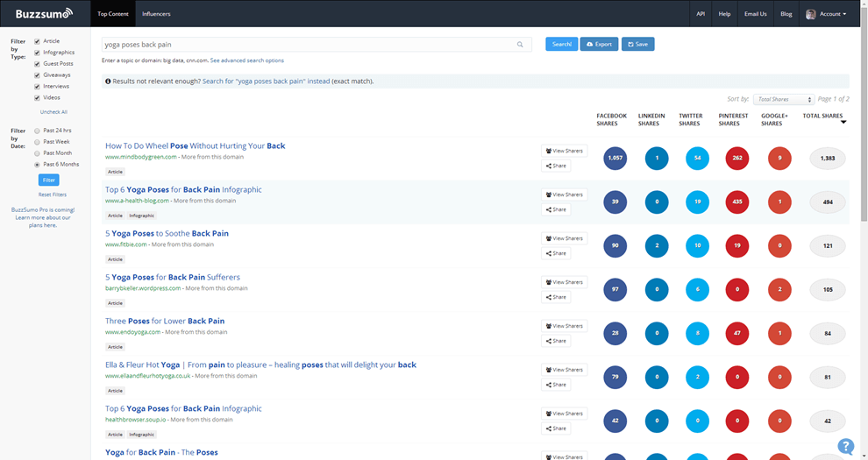Toggle the Videos checkbox
The image size is (868, 460).
37,98
